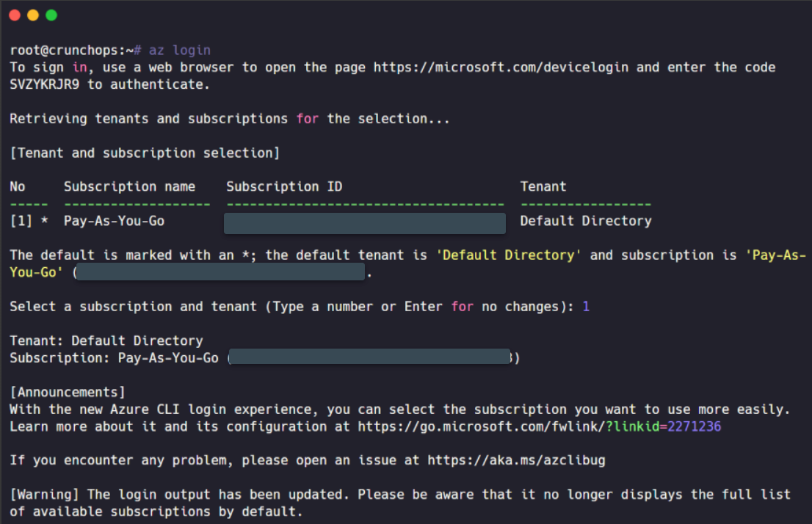The height and width of the screenshot is (524, 812).
Task: Click the '[Announcements]' heading
Action: (68, 392)
